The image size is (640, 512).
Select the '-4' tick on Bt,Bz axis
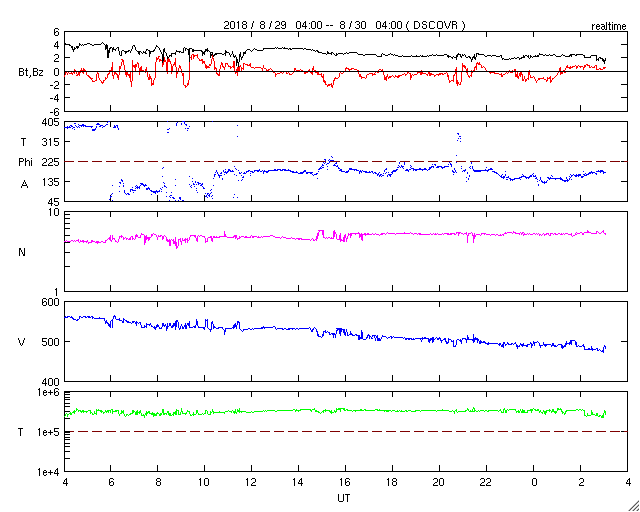(x=55, y=98)
